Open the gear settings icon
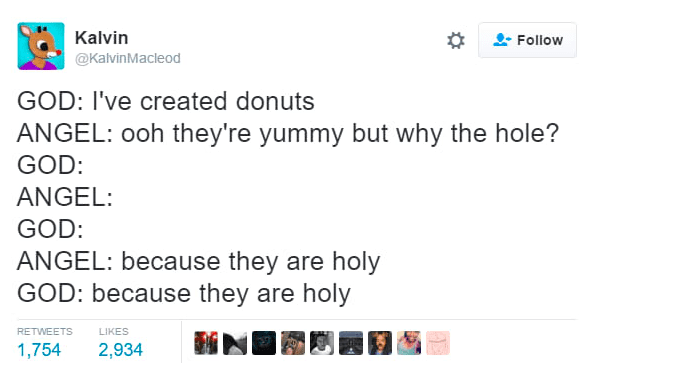Image resolution: width=676 pixels, height=372 pixels. pos(456,41)
